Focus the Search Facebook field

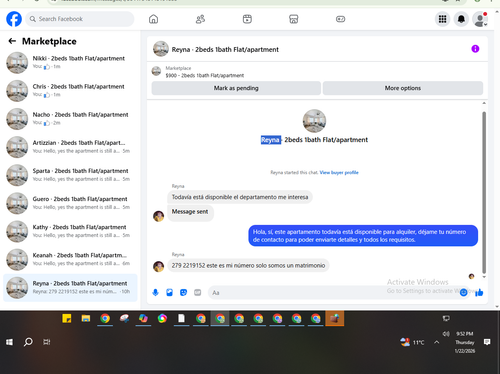pyautogui.click(x=80, y=19)
